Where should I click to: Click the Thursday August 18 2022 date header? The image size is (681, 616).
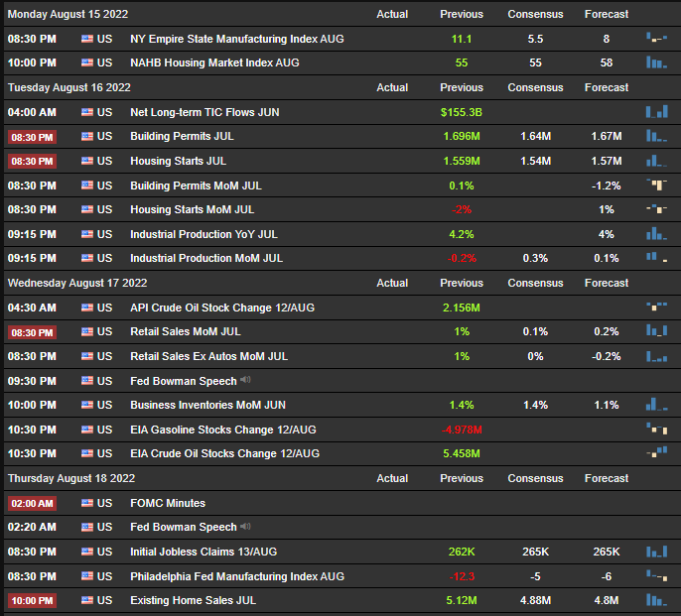[x=71, y=478]
